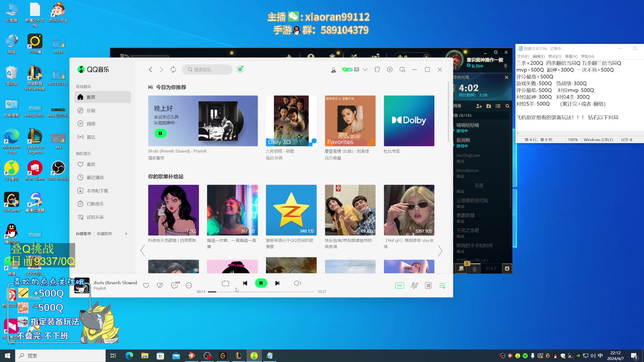
Task: Open 查看(V) menu in Notepad
Action: point(571,56)
